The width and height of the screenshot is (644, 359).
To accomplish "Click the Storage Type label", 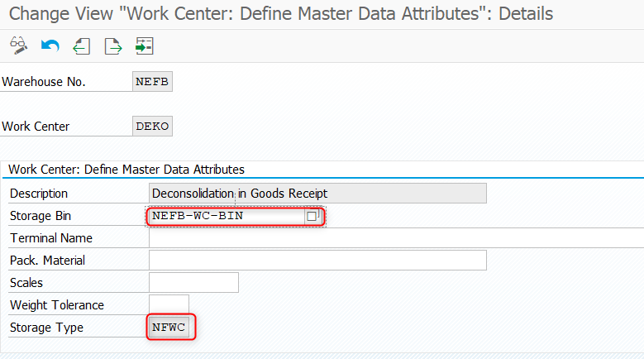I will point(46,328).
